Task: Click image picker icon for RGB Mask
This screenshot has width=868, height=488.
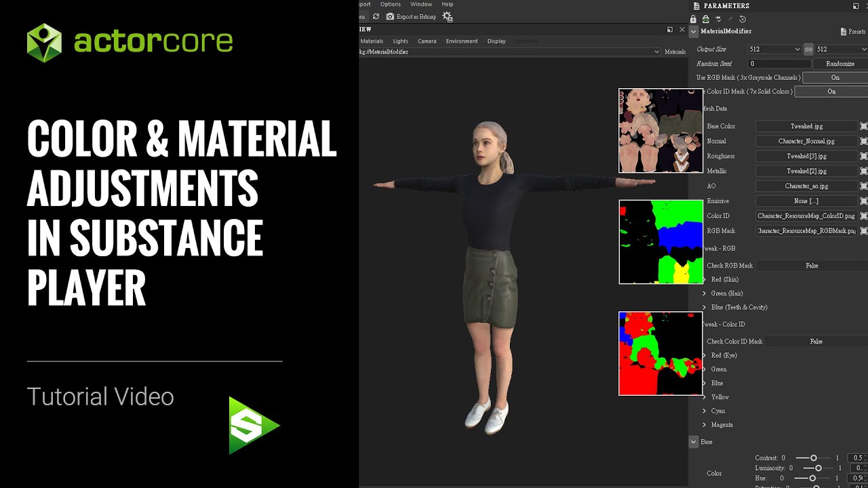Action: point(864,230)
